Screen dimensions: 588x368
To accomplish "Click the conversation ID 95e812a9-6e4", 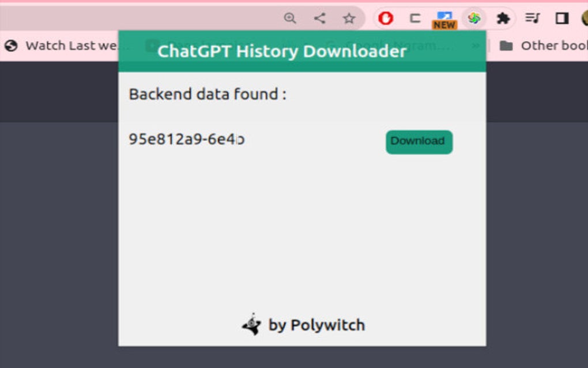I will coord(186,140).
